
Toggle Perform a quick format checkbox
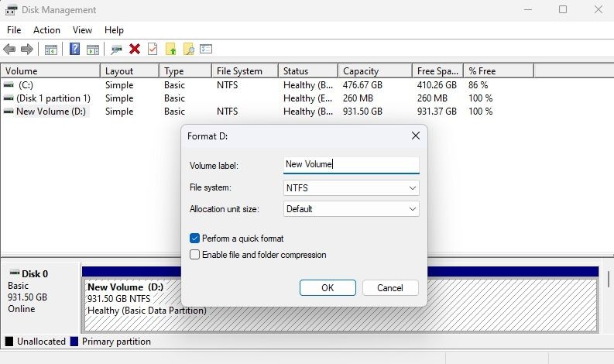pyautogui.click(x=194, y=239)
